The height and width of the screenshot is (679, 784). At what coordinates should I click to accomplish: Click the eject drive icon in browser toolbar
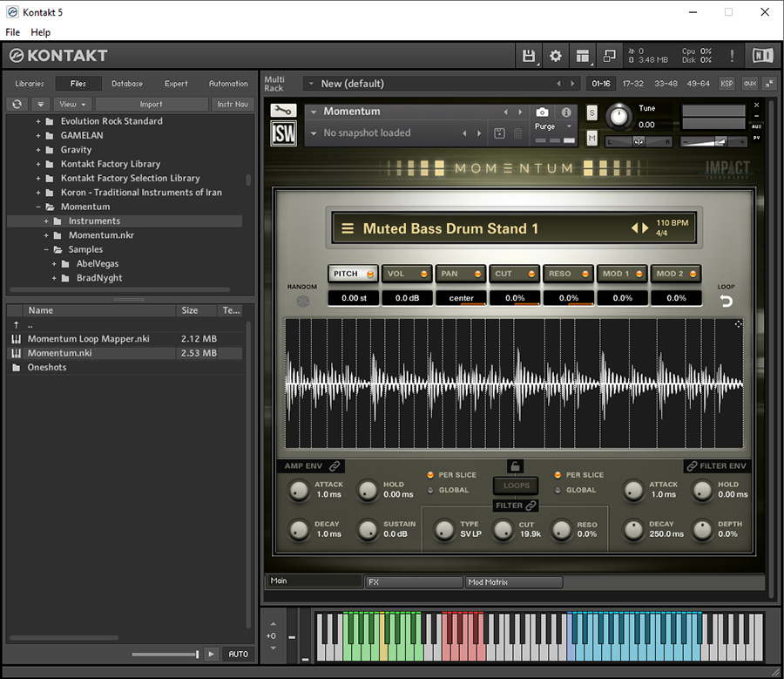(40, 104)
